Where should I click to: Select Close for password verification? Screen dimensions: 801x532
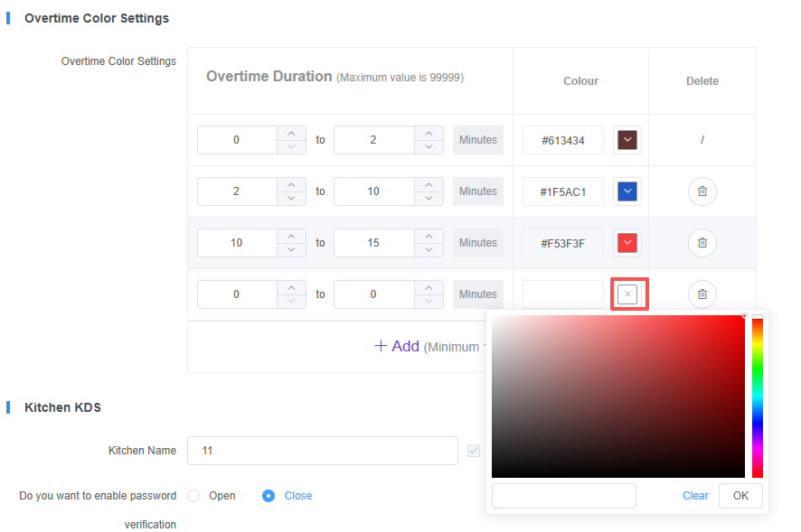click(269, 496)
